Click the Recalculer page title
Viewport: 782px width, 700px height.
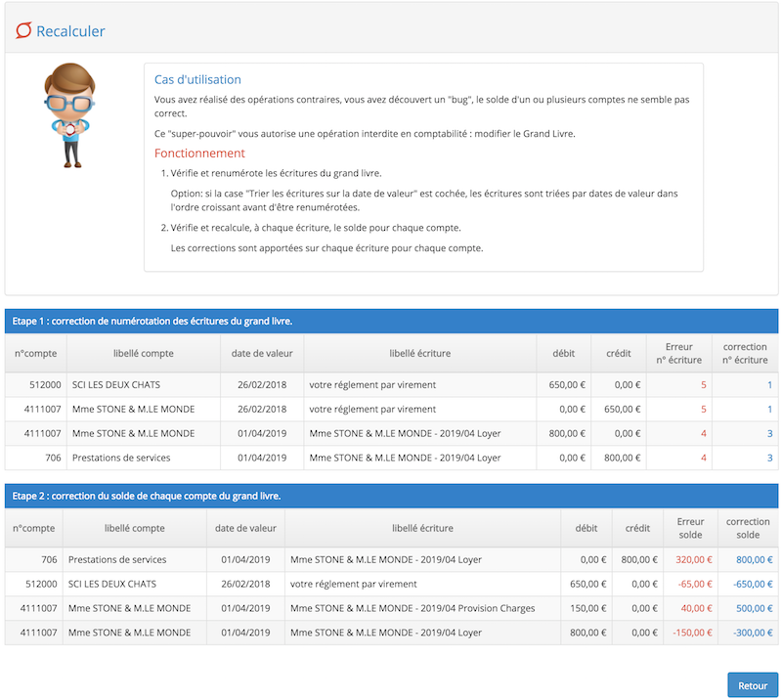[x=70, y=31]
